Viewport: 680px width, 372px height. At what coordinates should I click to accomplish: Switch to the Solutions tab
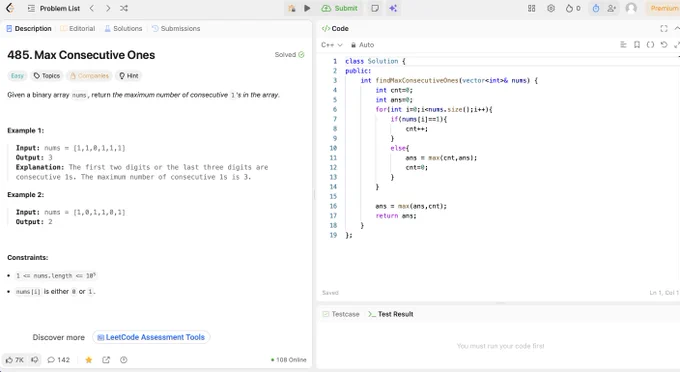124,29
